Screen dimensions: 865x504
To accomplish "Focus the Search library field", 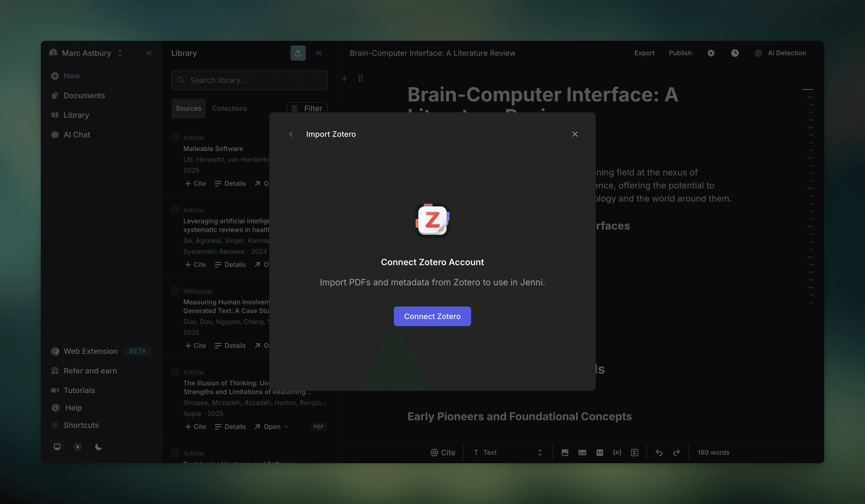I will (x=249, y=80).
